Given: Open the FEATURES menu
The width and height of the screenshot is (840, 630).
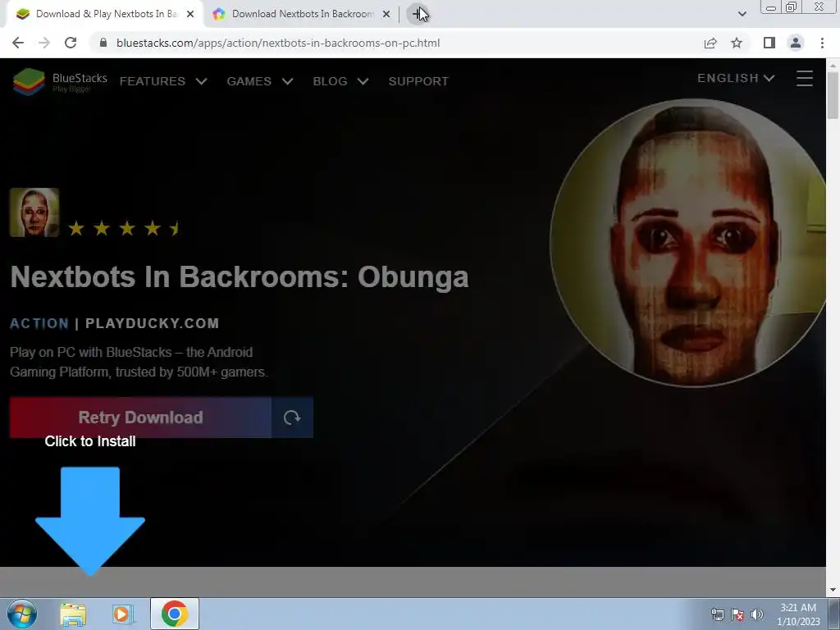Looking at the screenshot, I should (152, 81).
